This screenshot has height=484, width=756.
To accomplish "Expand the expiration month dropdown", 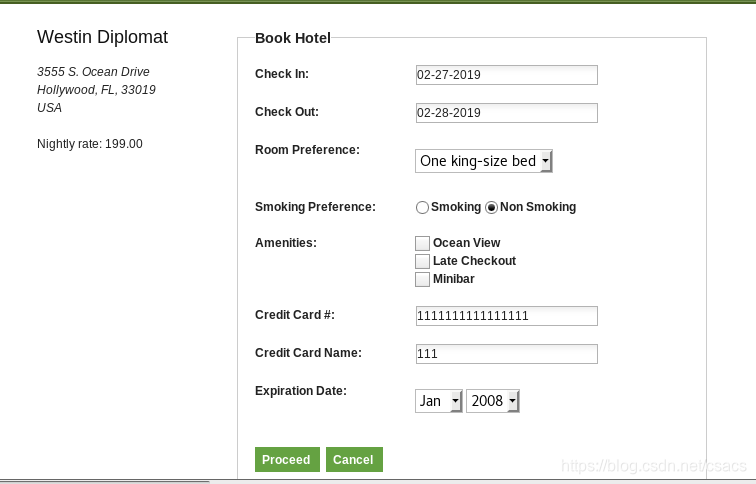I will [438, 401].
